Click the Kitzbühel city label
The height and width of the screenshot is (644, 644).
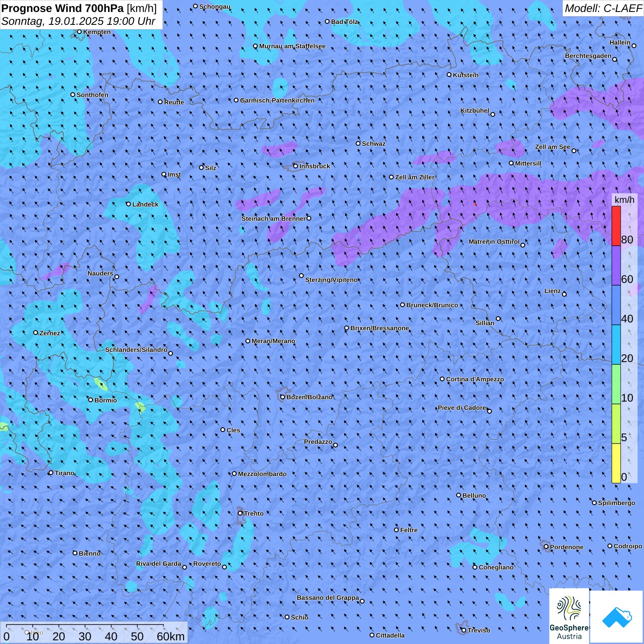click(x=475, y=110)
